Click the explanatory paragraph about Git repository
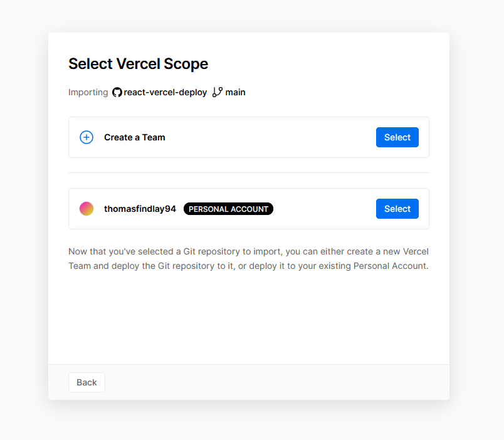Viewport: 504px width, 440px height. (x=248, y=258)
